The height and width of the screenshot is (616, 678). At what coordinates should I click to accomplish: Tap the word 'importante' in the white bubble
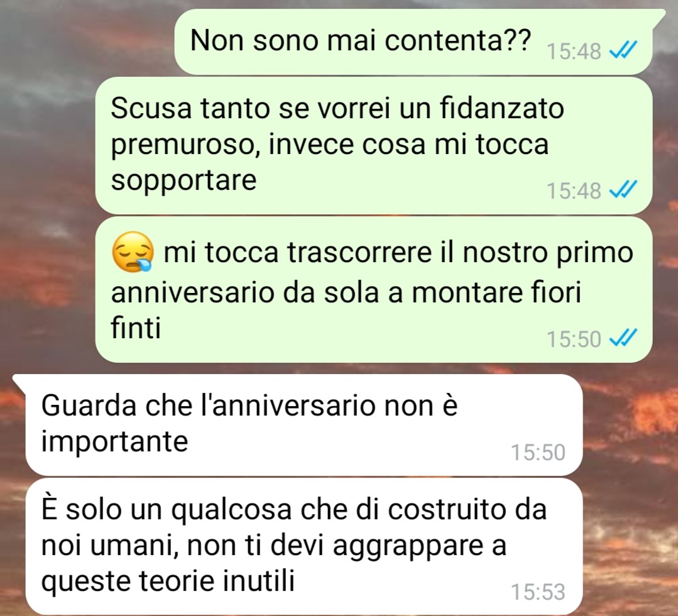[114, 442]
